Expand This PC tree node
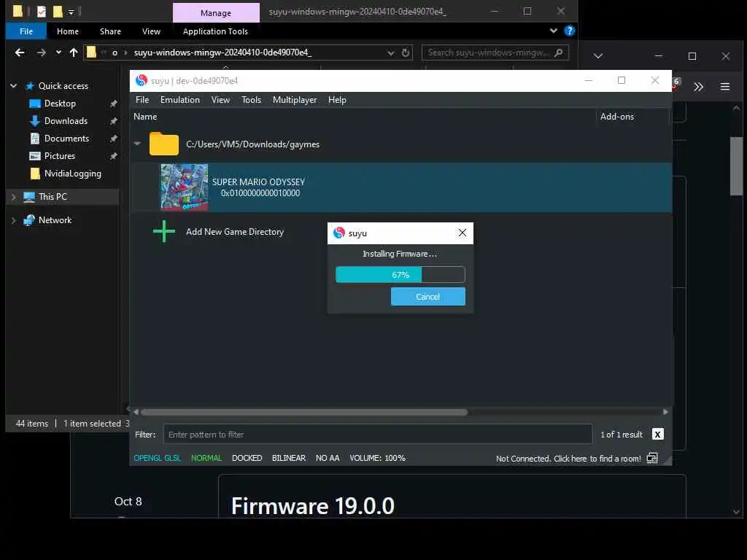 13,197
